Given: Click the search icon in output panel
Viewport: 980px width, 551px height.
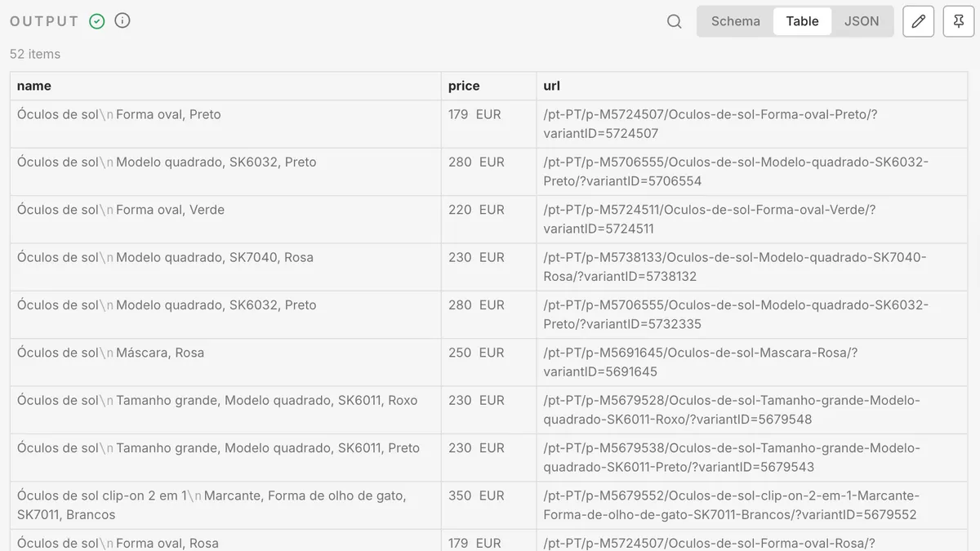Looking at the screenshot, I should [x=674, y=22].
